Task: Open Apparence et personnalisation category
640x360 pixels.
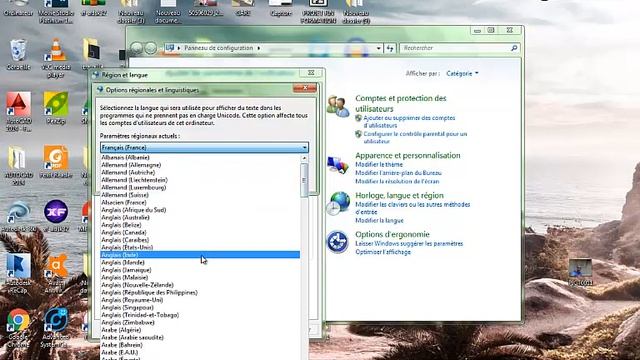Action: click(407, 155)
